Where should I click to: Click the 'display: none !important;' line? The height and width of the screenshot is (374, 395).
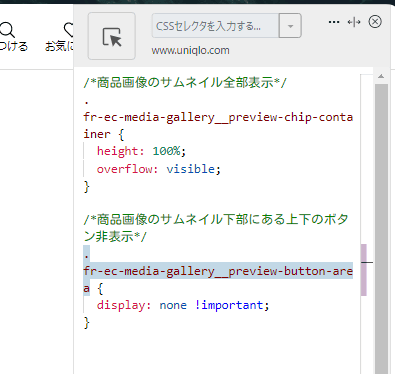tap(183, 305)
